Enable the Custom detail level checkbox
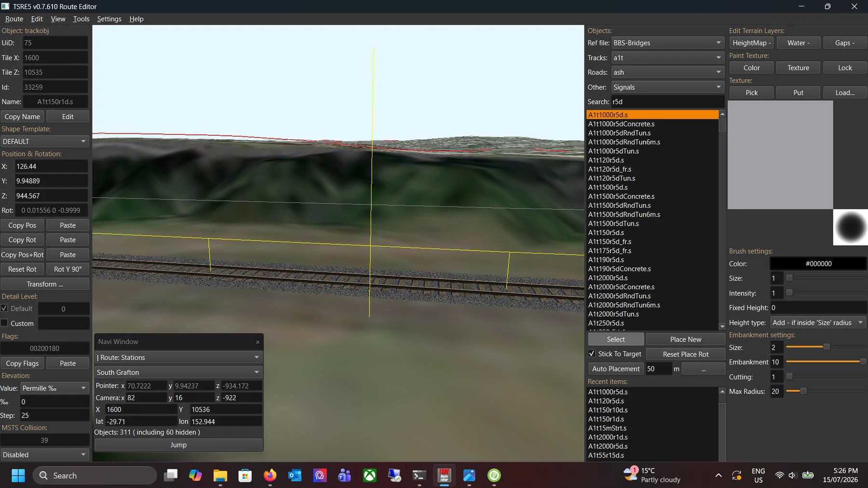The height and width of the screenshot is (488, 868). pos(4,323)
